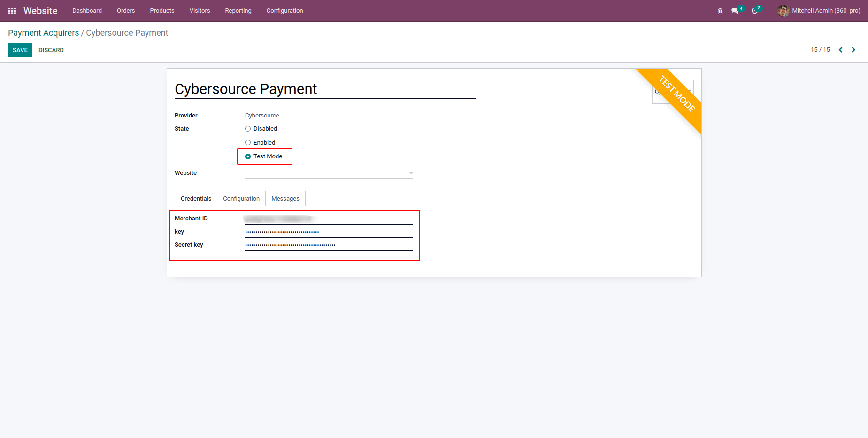Viewport: 868px width, 438px height.
Task: Select the Enabled state radio button
Action: 248,143
